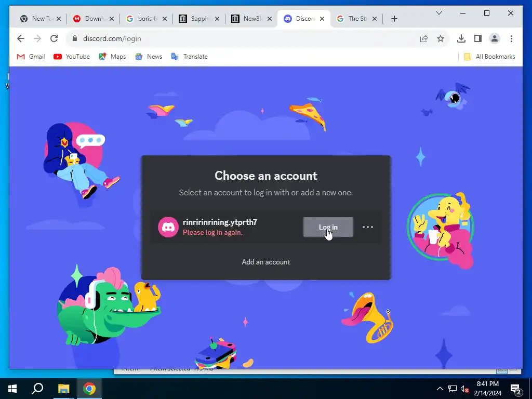Open a new tab with the plus button
The height and width of the screenshot is (399, 532).
(x=394, y=19)
